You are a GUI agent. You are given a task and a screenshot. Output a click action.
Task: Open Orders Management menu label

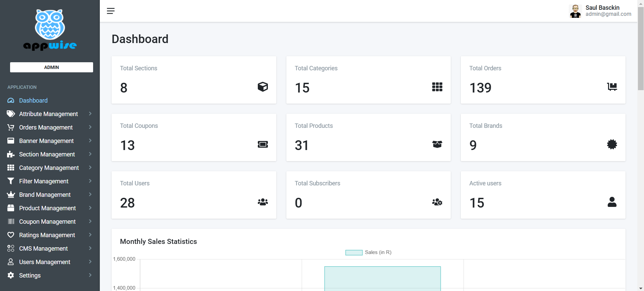pos(46,128)
